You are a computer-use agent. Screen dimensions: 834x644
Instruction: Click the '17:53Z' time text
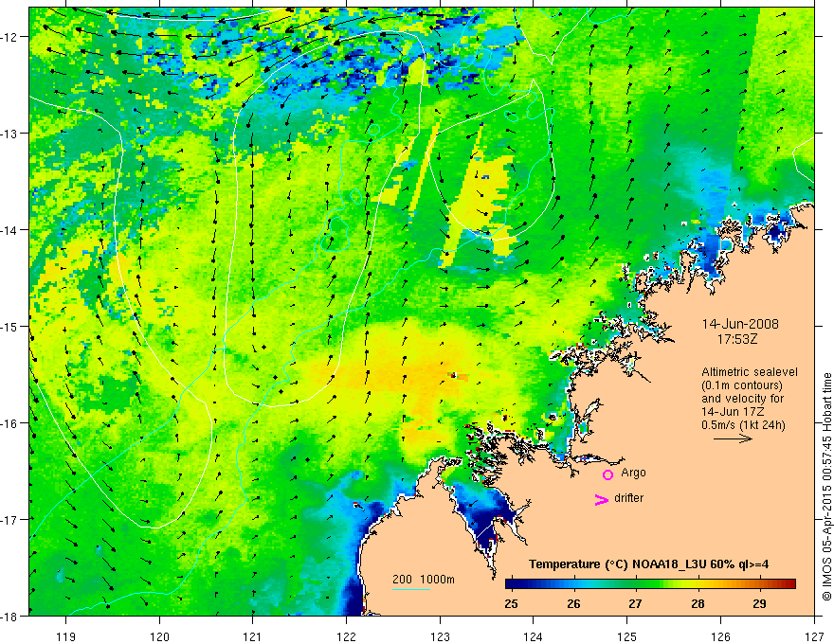pos(737,338)
